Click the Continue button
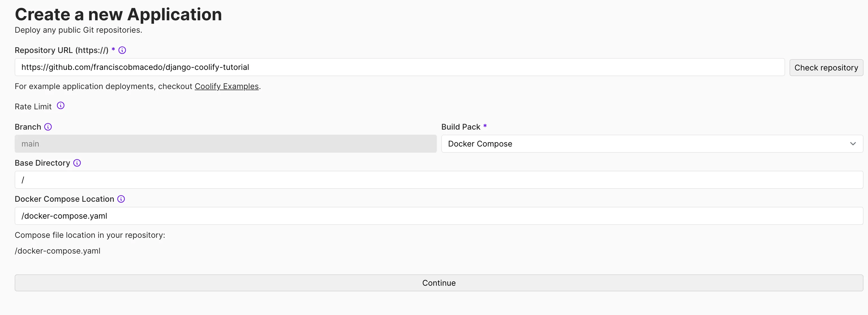 pyautogui.click(x=439, y=283)
